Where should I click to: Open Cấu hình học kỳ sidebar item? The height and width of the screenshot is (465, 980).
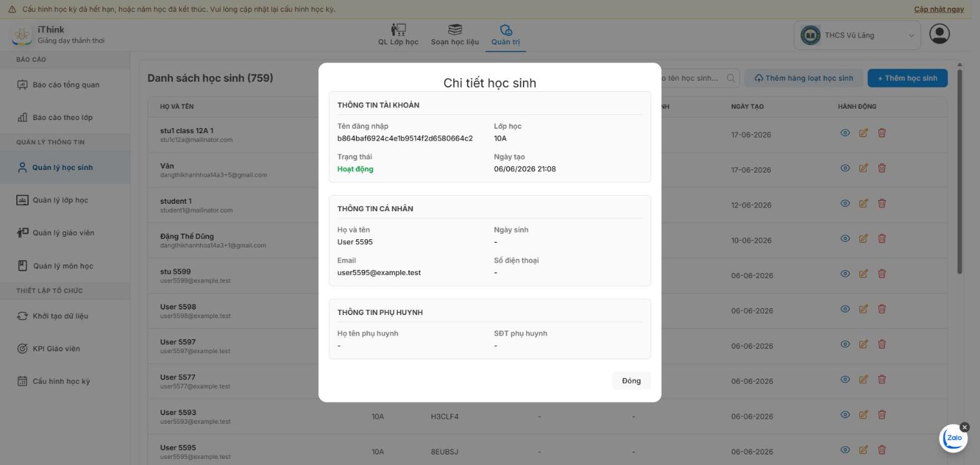(65, 381)
